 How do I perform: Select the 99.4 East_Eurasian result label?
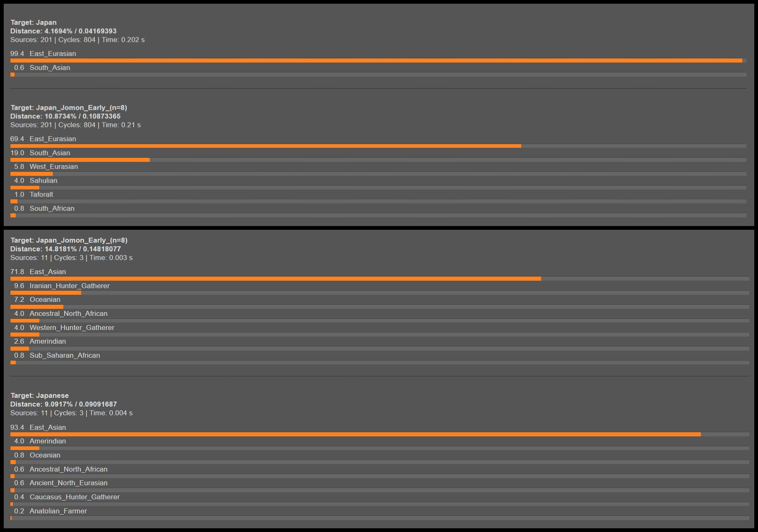[x=43, y=53]
